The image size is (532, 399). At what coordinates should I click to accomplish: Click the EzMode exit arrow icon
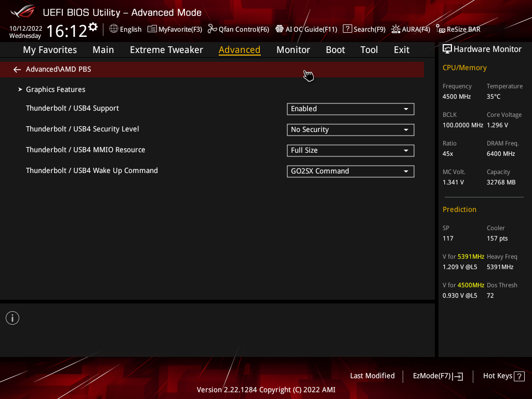click(x=458, y=376)
